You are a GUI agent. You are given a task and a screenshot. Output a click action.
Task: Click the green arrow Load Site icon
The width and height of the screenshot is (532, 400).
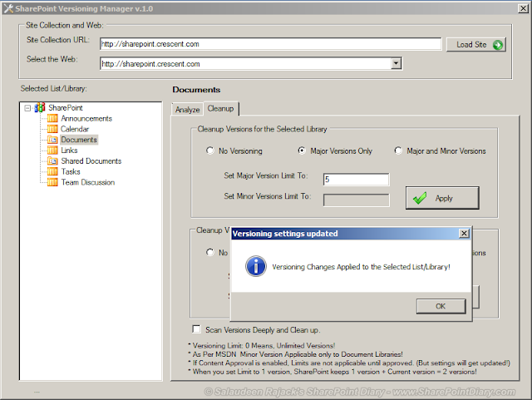click(498, 45)
